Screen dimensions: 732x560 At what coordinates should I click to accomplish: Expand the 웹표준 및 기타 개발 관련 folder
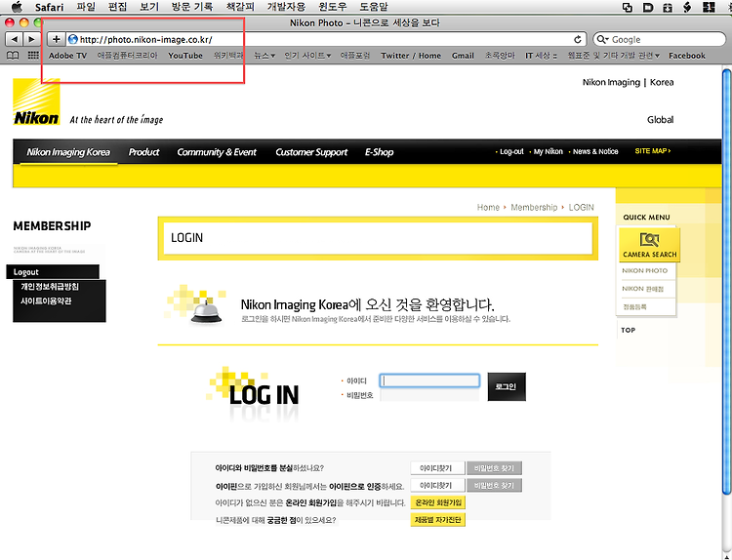[614, 56]
